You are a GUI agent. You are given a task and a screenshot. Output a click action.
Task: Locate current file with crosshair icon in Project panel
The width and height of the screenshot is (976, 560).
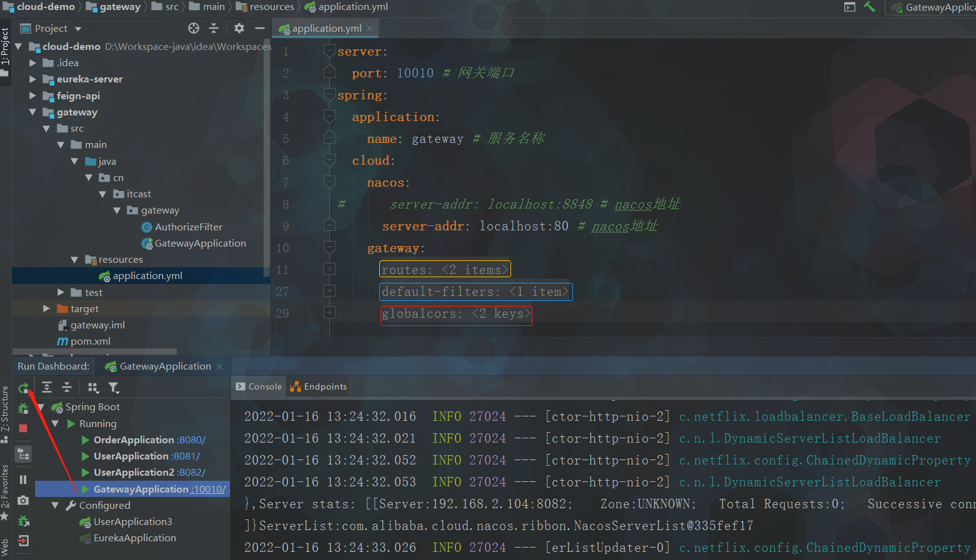pos(194,28)
